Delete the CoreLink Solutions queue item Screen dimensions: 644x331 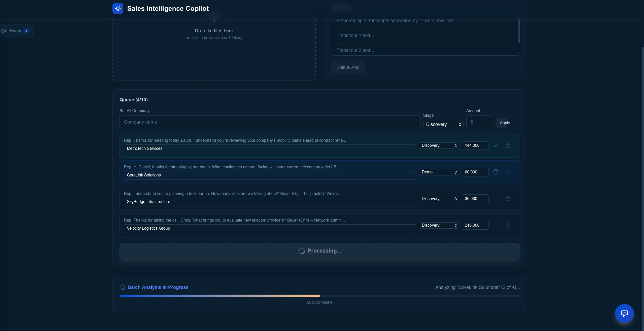pyautogui.click(x=508, y=172)
